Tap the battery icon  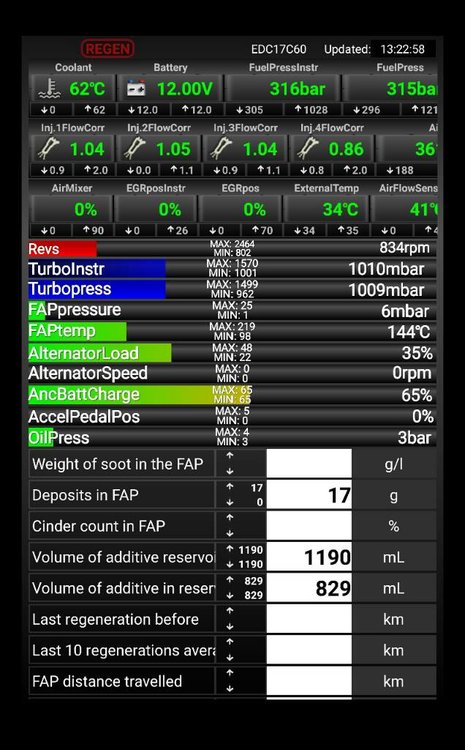tap(136, 89)
